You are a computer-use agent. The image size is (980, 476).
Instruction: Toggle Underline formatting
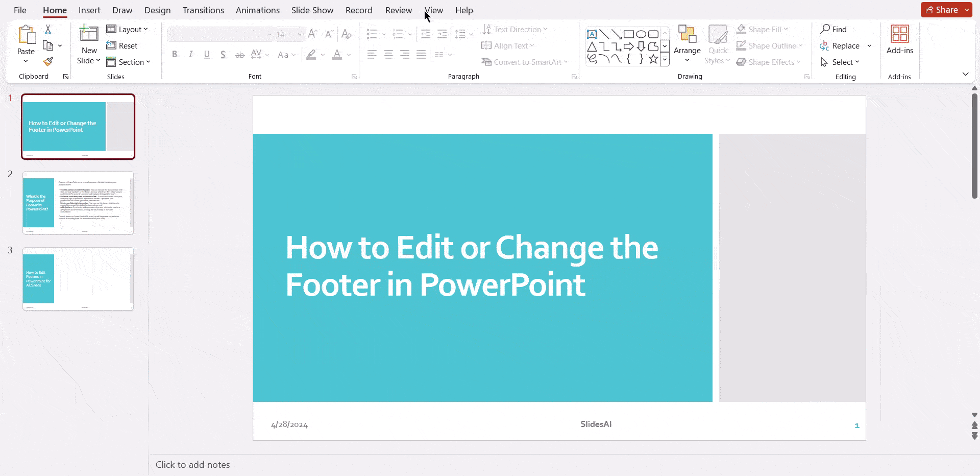point(207,55)
